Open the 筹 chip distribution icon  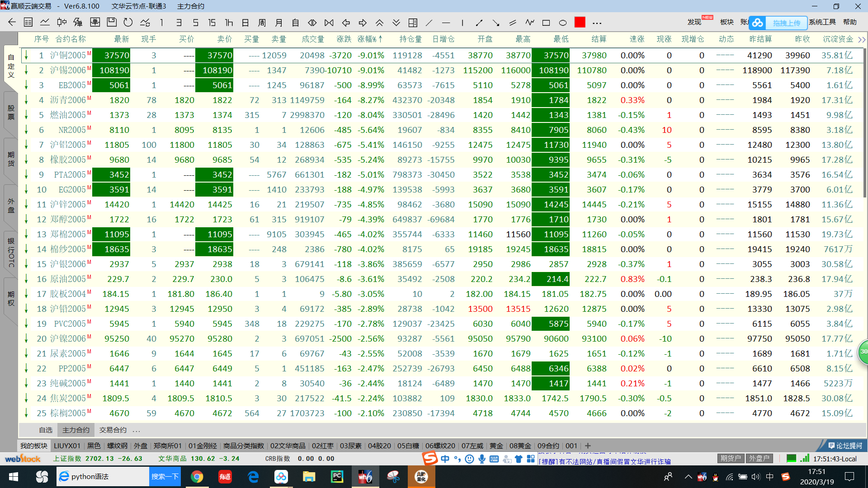click(78, 22)
